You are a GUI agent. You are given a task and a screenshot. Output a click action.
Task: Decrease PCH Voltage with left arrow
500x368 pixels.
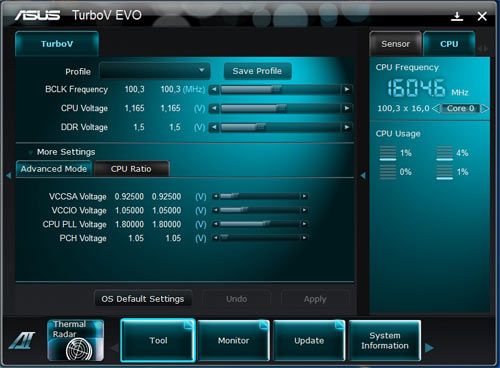(216, 238)
